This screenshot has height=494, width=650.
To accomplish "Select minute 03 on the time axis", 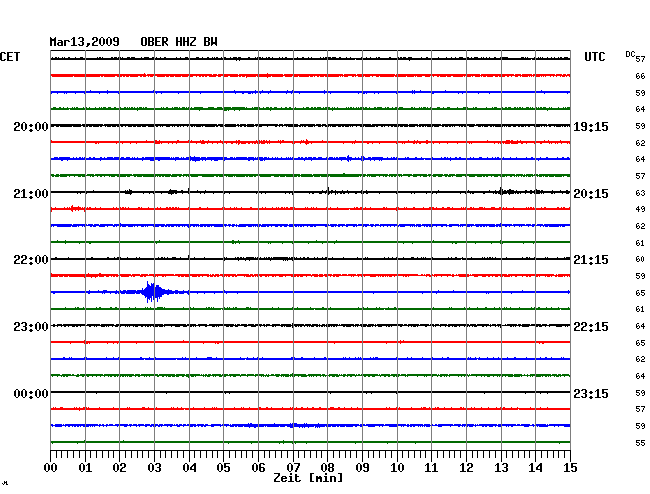I will coord(155,468).
